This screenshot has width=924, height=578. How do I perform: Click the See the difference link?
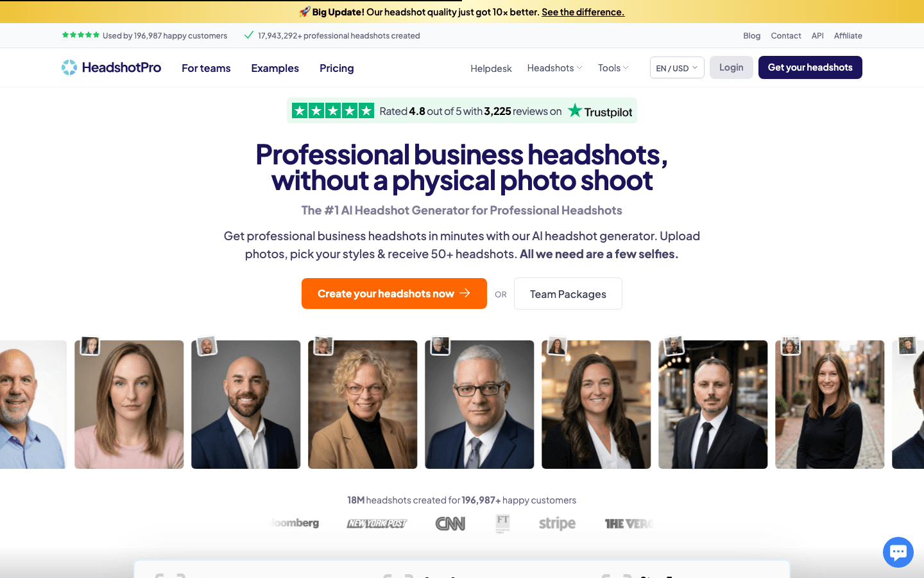point(583,12)
